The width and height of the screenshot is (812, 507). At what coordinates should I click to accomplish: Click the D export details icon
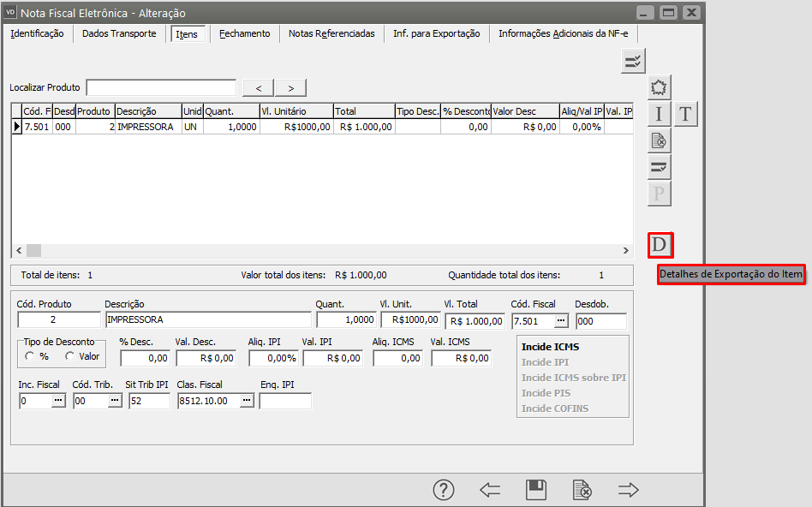pos(660,245)
